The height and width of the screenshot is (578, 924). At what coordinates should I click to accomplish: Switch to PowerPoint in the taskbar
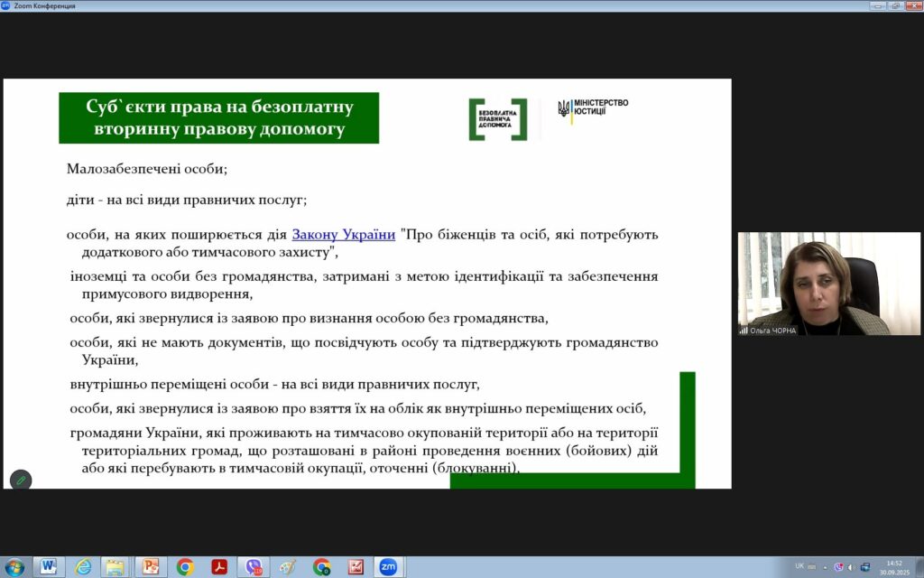click(x=150, y=566)
